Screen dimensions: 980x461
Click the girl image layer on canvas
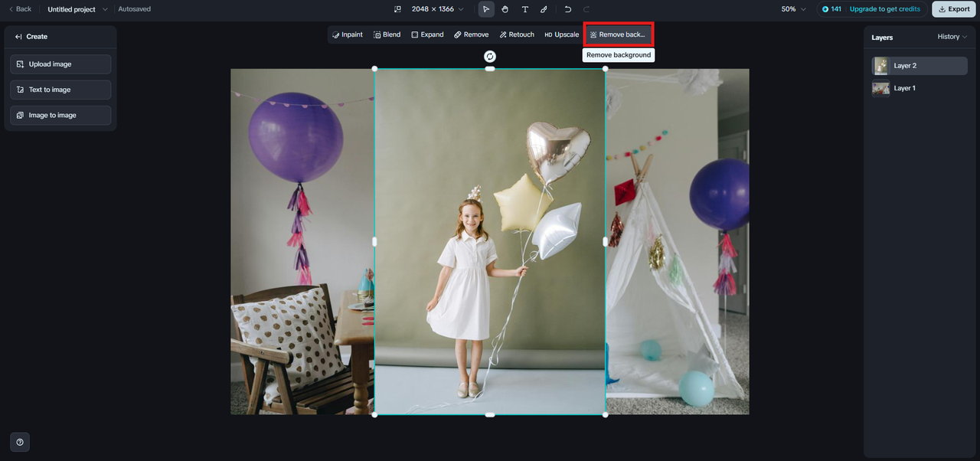[490, 242]
